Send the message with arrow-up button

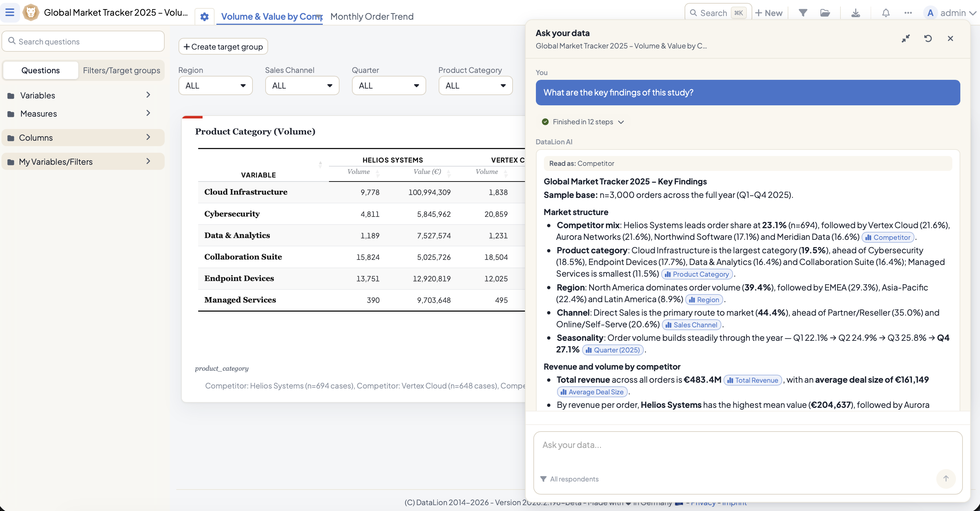(946, 478)
